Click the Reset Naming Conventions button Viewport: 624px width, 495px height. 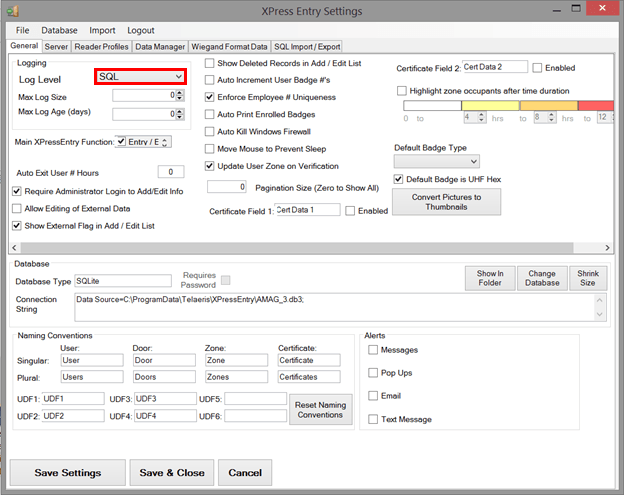[x=320, y=409]
